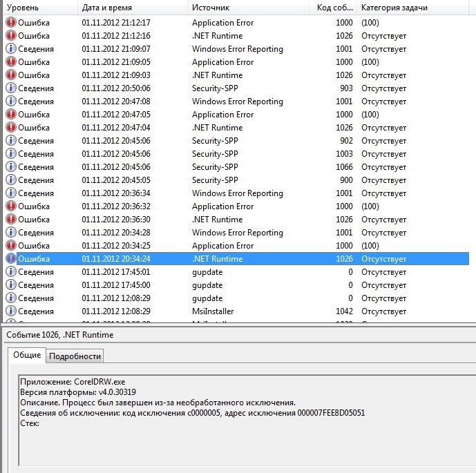This screenshot has width=476, height=473.
Task: Sort by Код события column header
Action: [333, 8]
